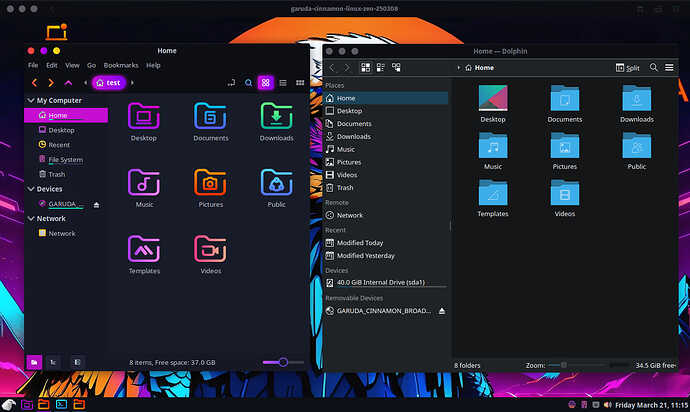Select Music in Dolphin Places panel

(x=386, y=149)
